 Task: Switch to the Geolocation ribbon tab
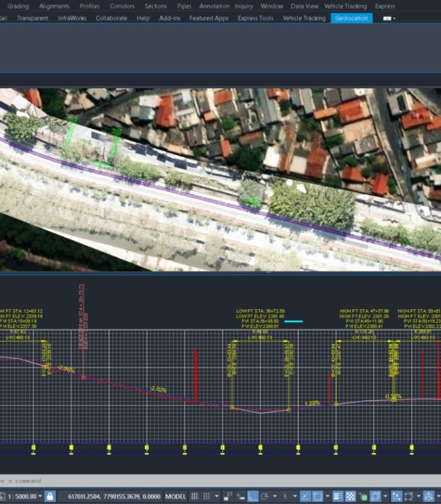point(351,18)
